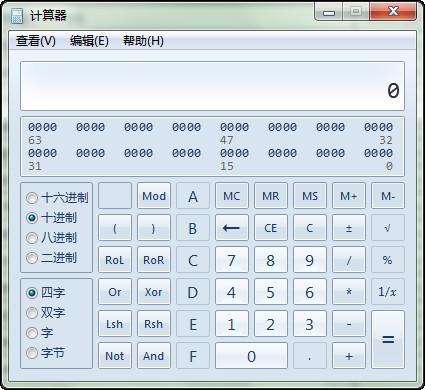Click the bit group above label 15
The width and height of the screenshot is (425, 390).
234,153
